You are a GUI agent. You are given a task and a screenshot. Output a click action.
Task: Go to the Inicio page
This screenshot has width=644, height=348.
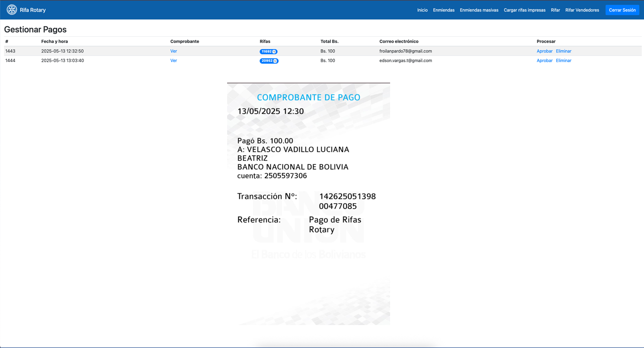[x=422, y=10]
